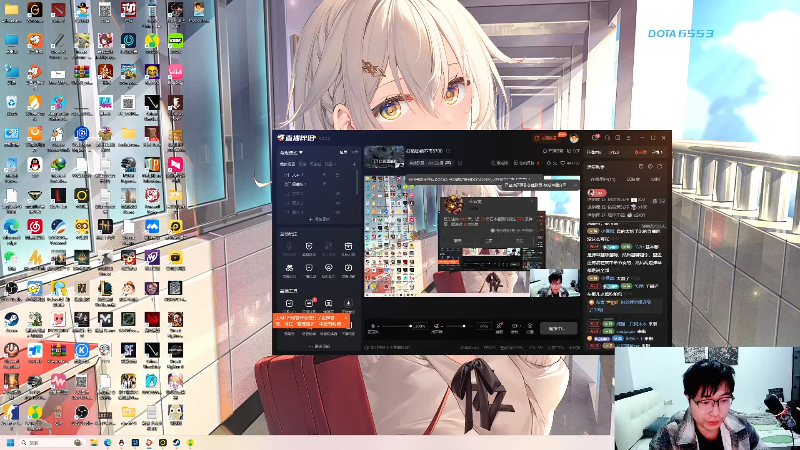Open Microsoft Edge from the taskbar
800x450 pixels.
point(108,442)
